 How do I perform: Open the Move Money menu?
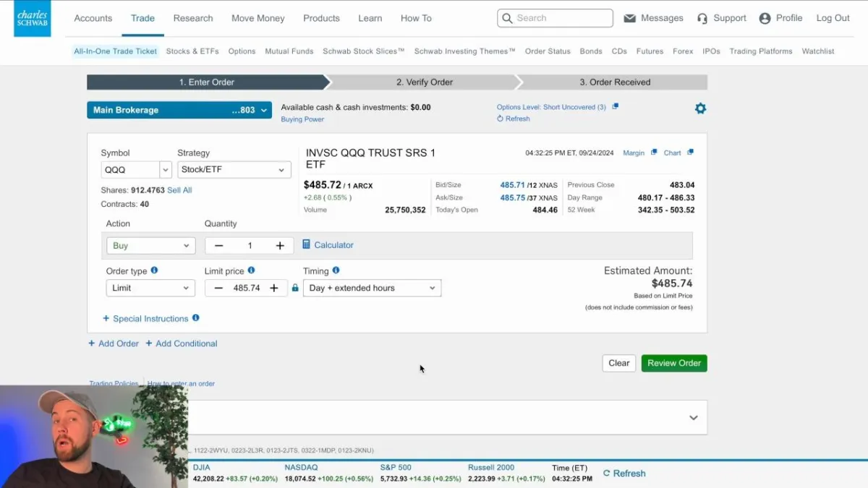click(258, 18)
